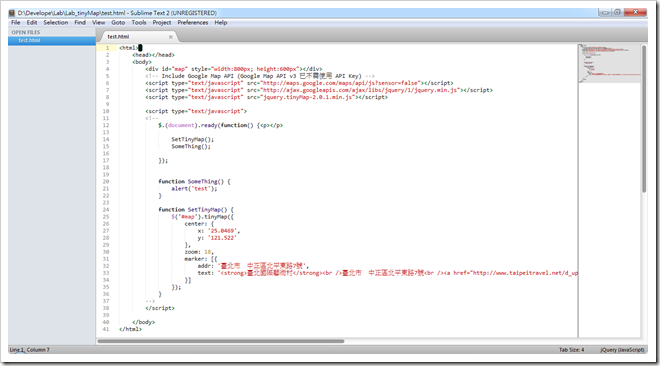The width and height of the screenshot is (660, 366).
Task: Click the opening <body> tag on line 3
Action: click(x=142, y=62)
